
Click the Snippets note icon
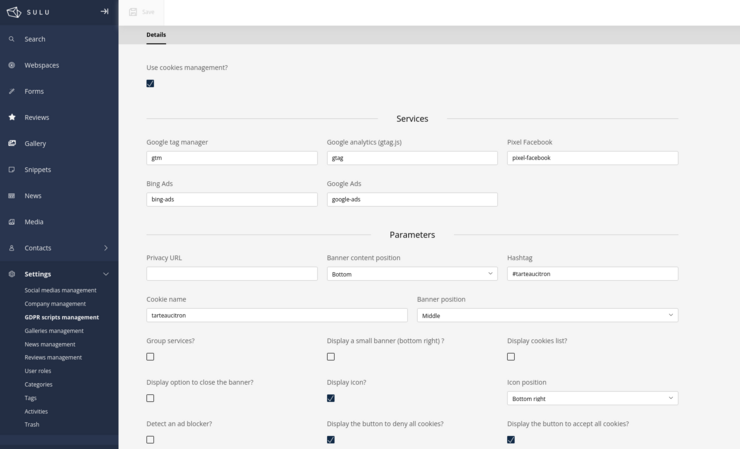tap(11, 169)
